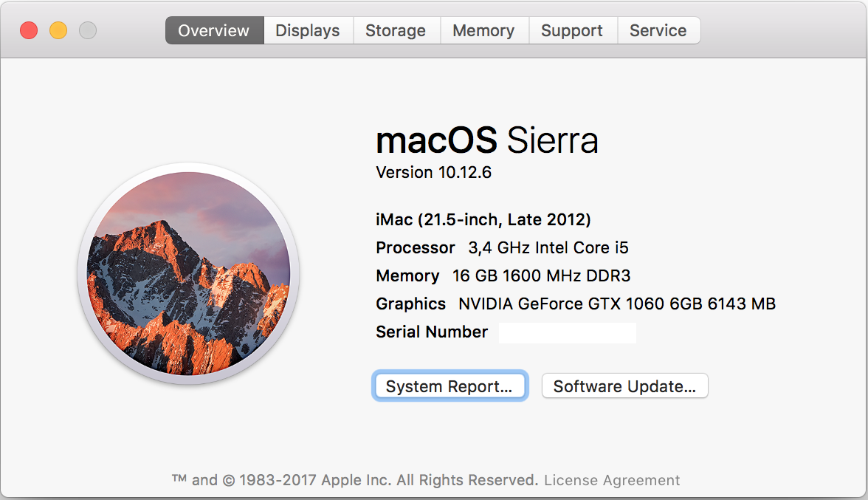868x500 pixels.
Task: Open the Memory tab
Action: pos(484,30)
